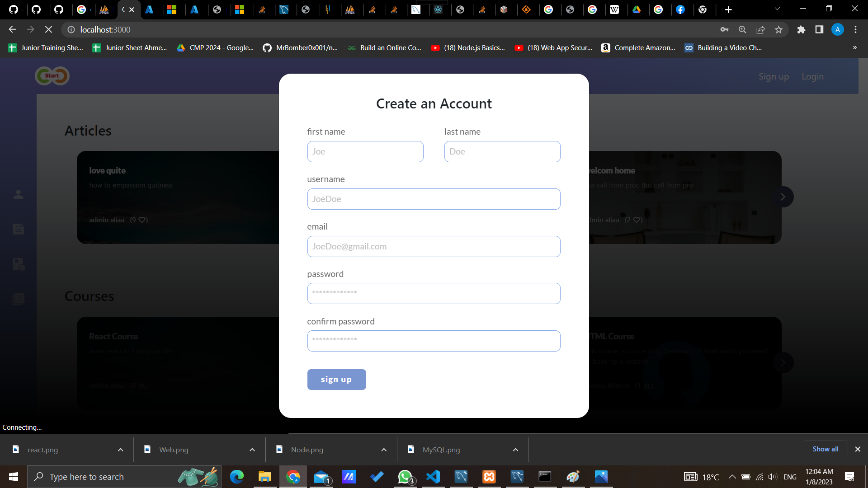Show more bookmarks overflow chevron
This screenshot has width=868, height=488.
pyautogui.click(x=854, y=47)
